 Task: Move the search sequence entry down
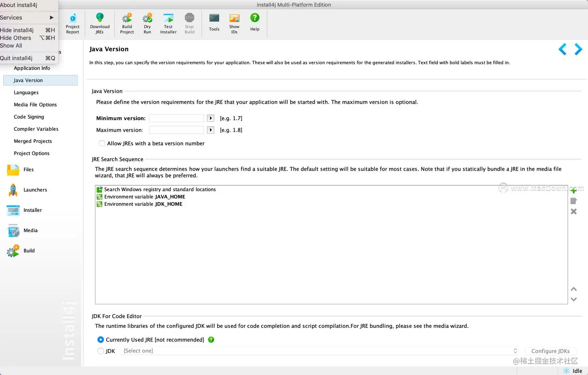[574, 300]
